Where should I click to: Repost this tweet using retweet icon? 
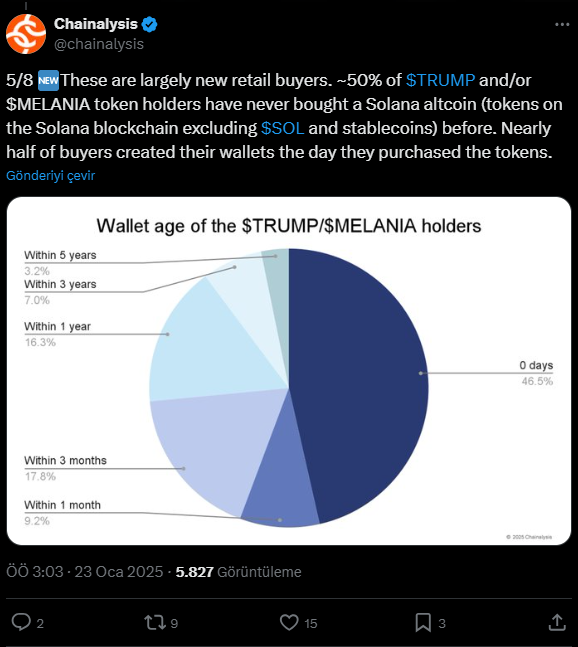[x=155, y=622]
